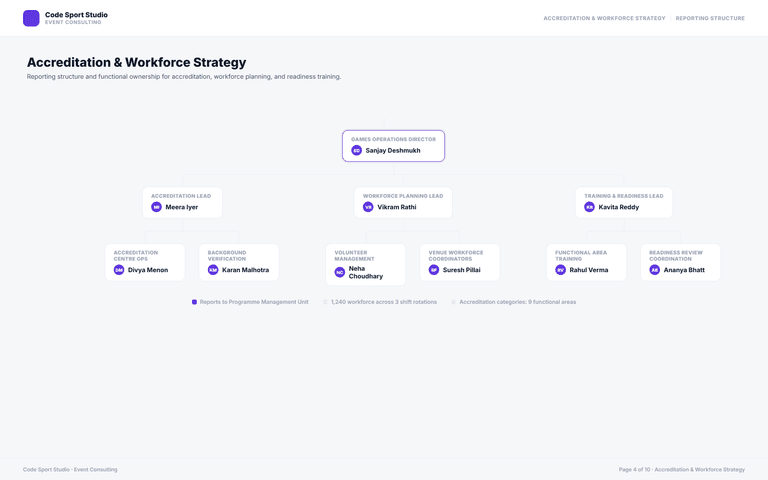Click Rahul Verma's avatar badge
The width and height of the screenshot is (768, 480).
point(560,270)
